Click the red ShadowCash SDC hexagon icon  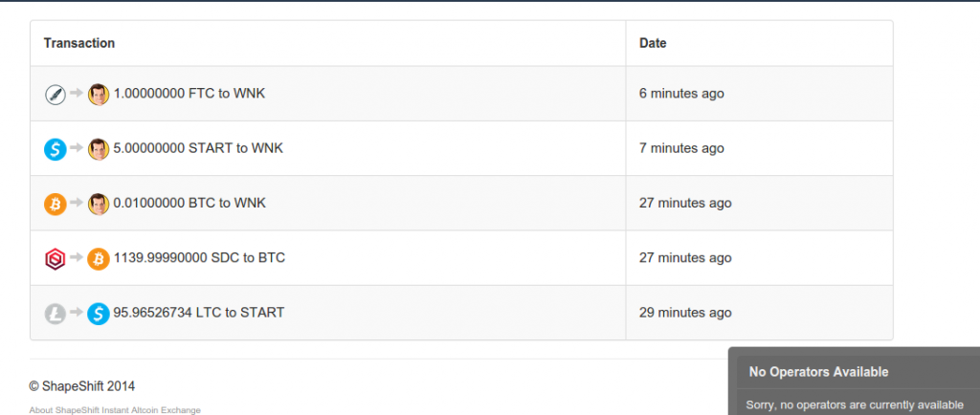coord(55,259)
